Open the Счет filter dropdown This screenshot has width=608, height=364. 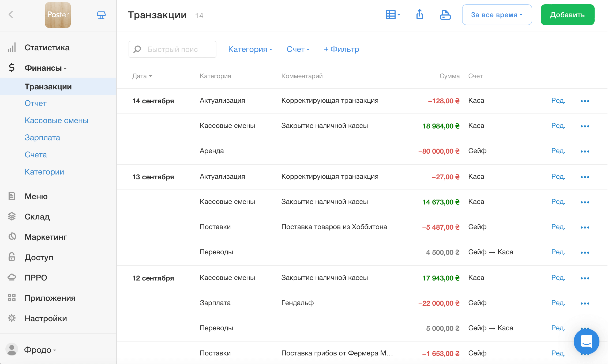(298, 49)
